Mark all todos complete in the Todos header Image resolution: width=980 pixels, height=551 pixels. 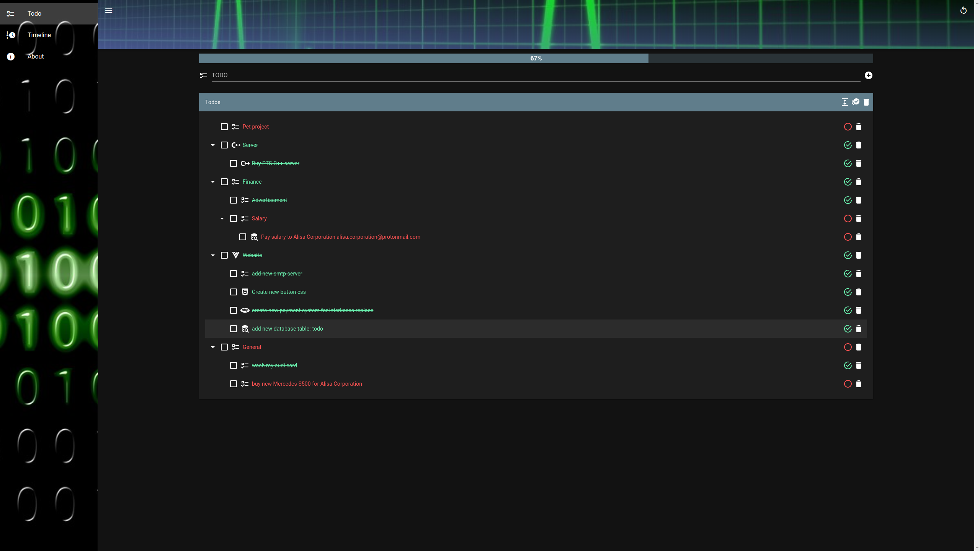(x=856, y=102)
